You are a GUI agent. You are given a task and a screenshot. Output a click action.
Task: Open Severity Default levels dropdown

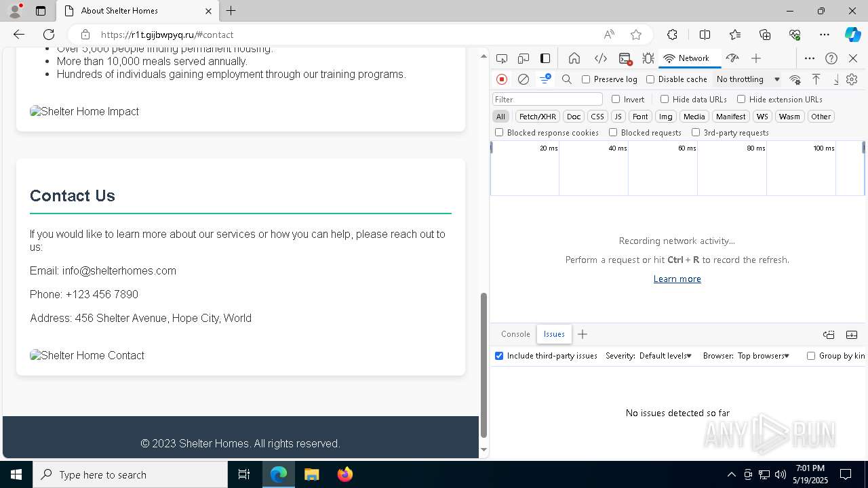[665, 356]
